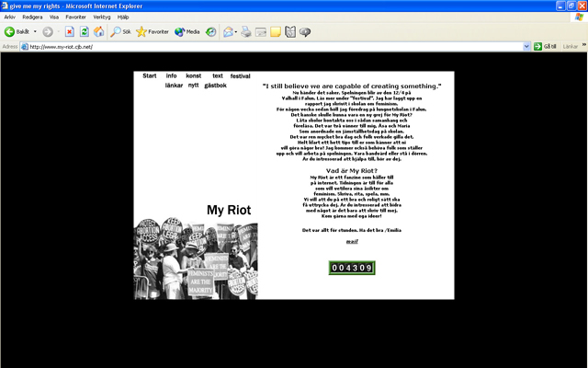Go to the Home page icon
The image size is (588, 368).
point(98,31)
